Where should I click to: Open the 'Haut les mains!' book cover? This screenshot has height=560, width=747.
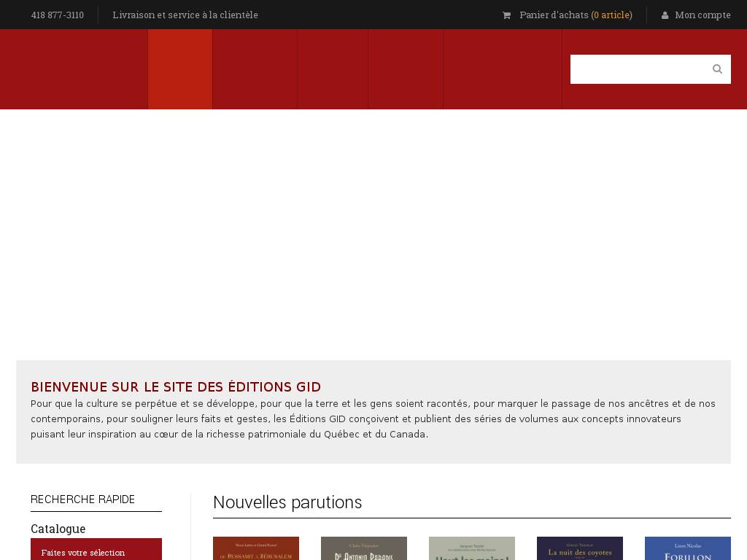[x=472, y=549]
